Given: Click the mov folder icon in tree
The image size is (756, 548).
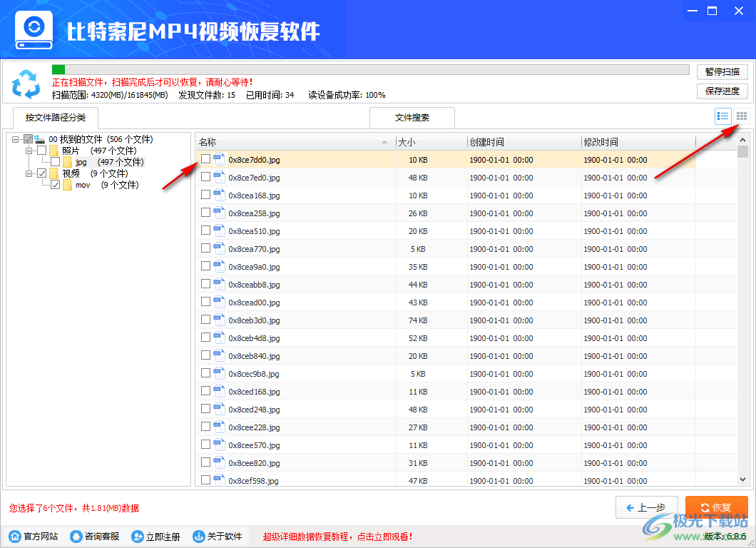Looking at the screenshot, I should [x=67, y=185].
